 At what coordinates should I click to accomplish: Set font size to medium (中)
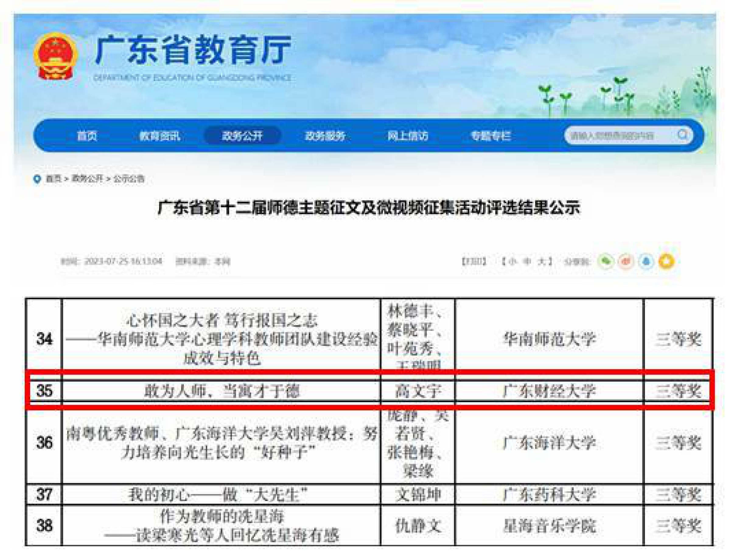pos(527,261)
